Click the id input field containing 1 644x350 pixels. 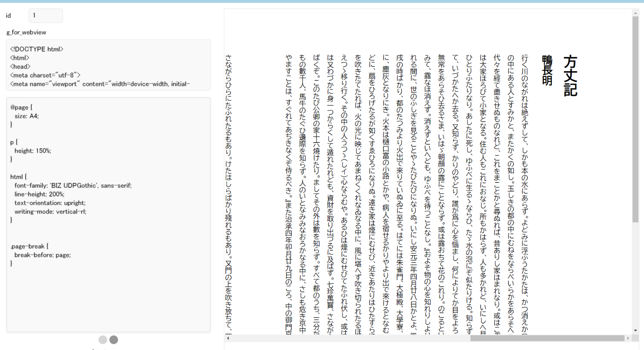(46, 16)
